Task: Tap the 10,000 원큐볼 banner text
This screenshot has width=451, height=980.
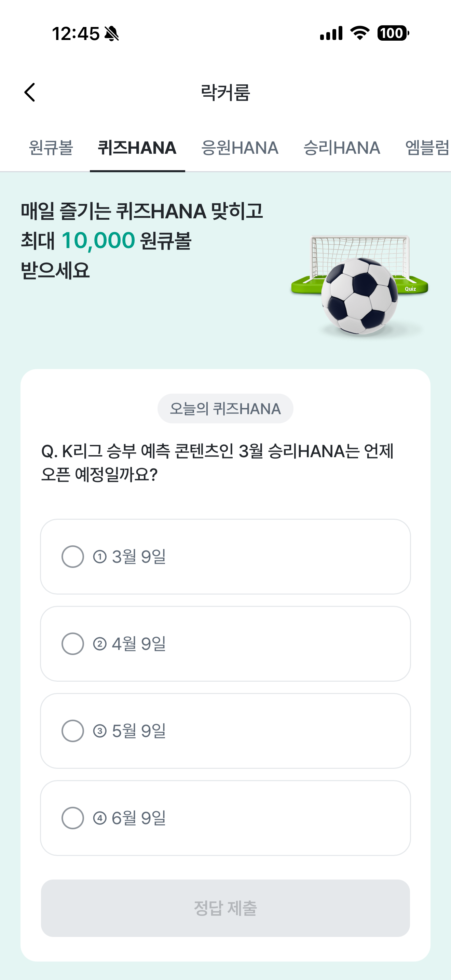Action: click(126, 241)
